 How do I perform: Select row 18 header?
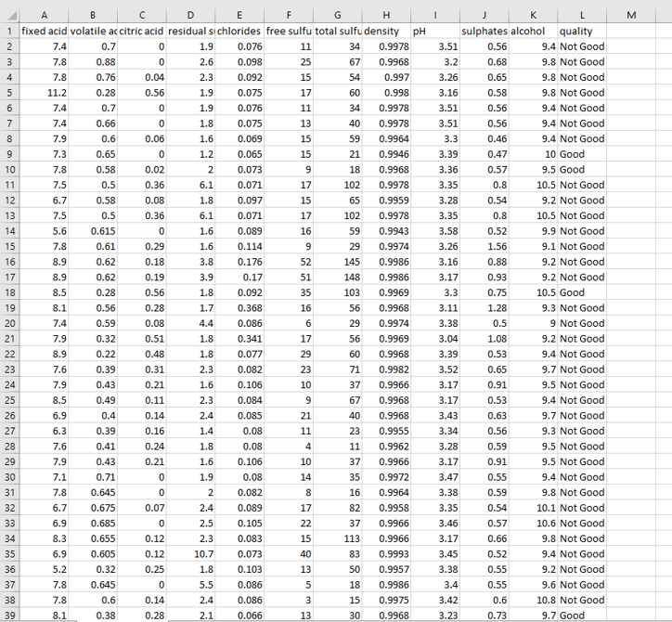[10, 292]
